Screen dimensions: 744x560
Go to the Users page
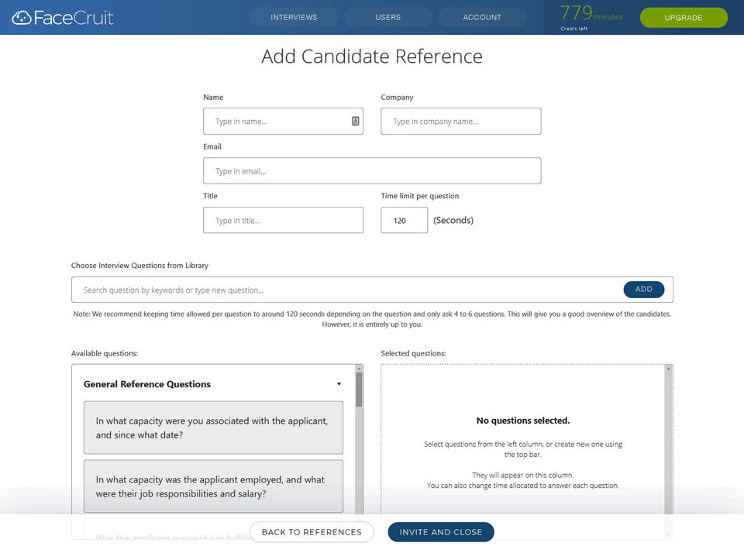pyautogui.click(x=388, y=17)
